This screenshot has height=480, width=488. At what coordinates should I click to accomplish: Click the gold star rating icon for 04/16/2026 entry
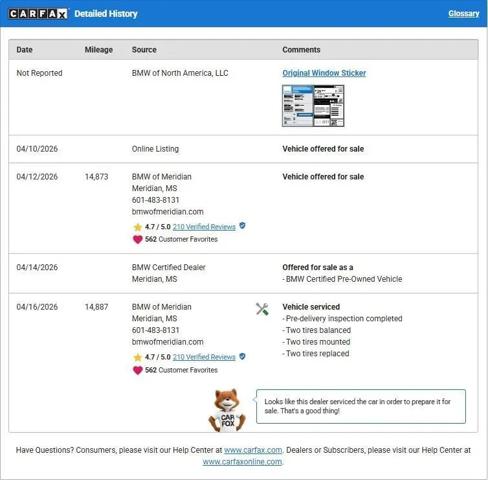click(x=138, y=357)
